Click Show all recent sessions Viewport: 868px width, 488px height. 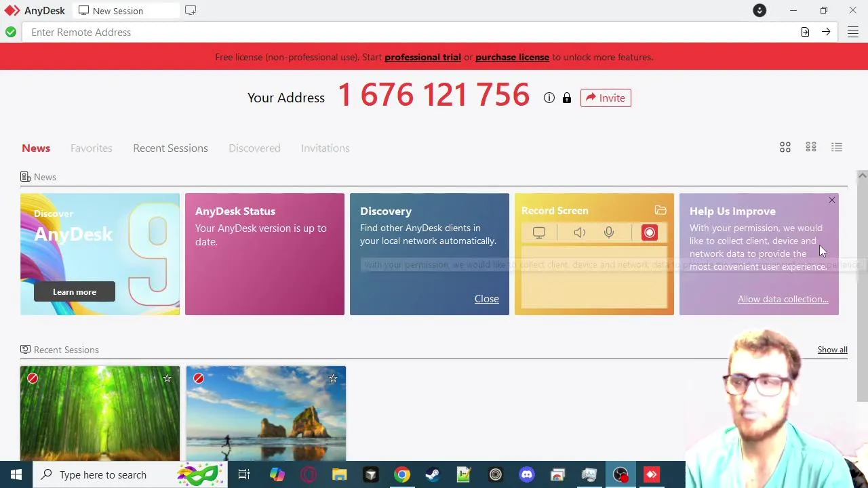click(833, 350)
